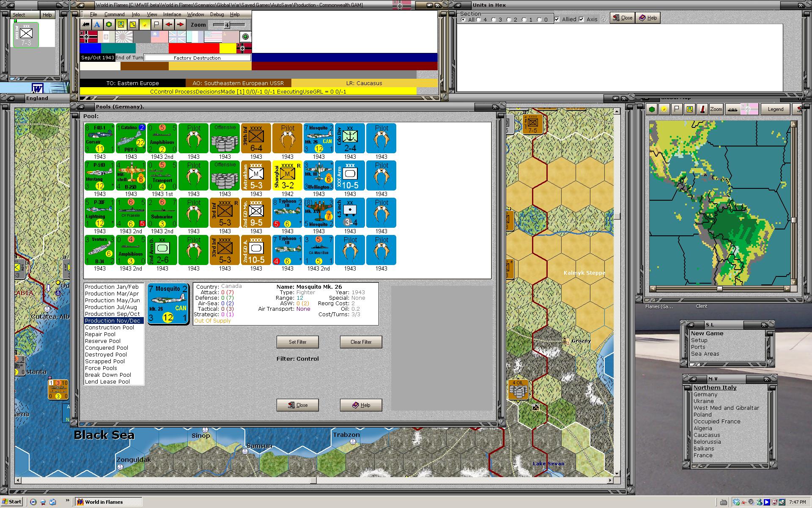Viewport: 812px width, 508px height.
Task: Click the green hexagon toolbar icon
Action: [x=109, y=25]
